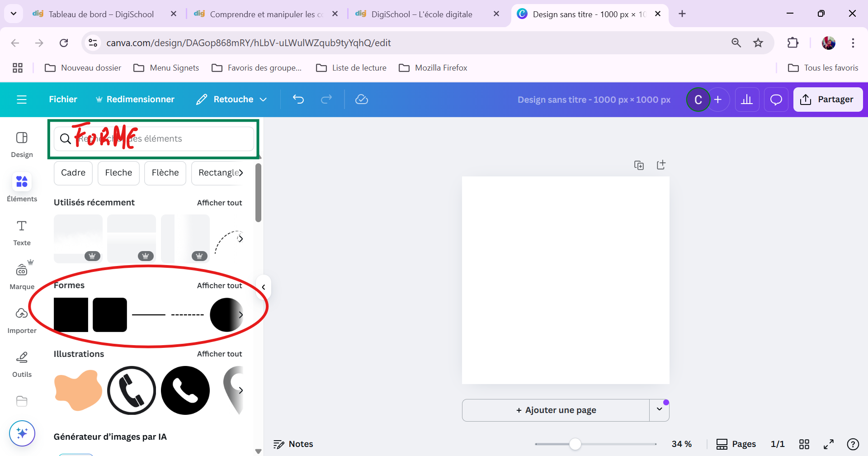Open the Texte tool in sidebar
The image size is (868, 456).
coord(22,232)
